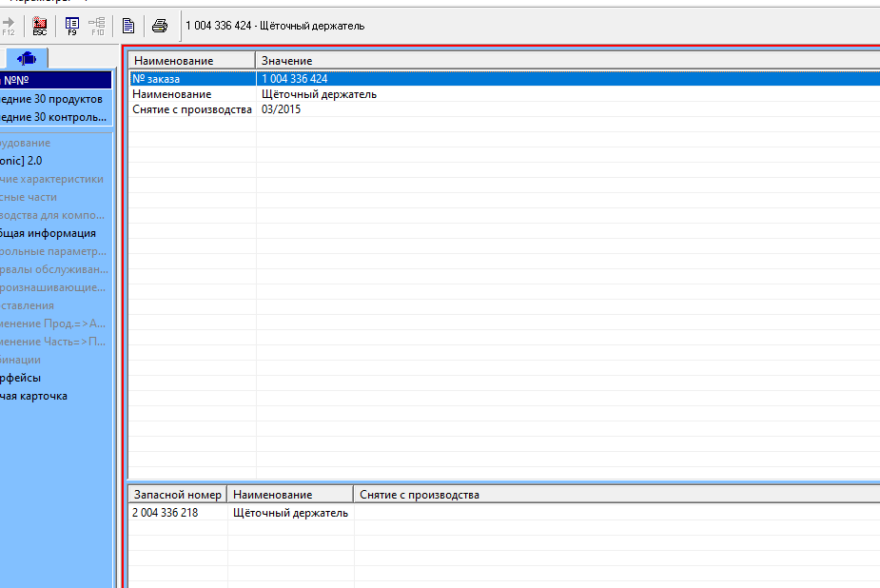
Task: Select the Снятие с производства row label
Action: (192, 109)
